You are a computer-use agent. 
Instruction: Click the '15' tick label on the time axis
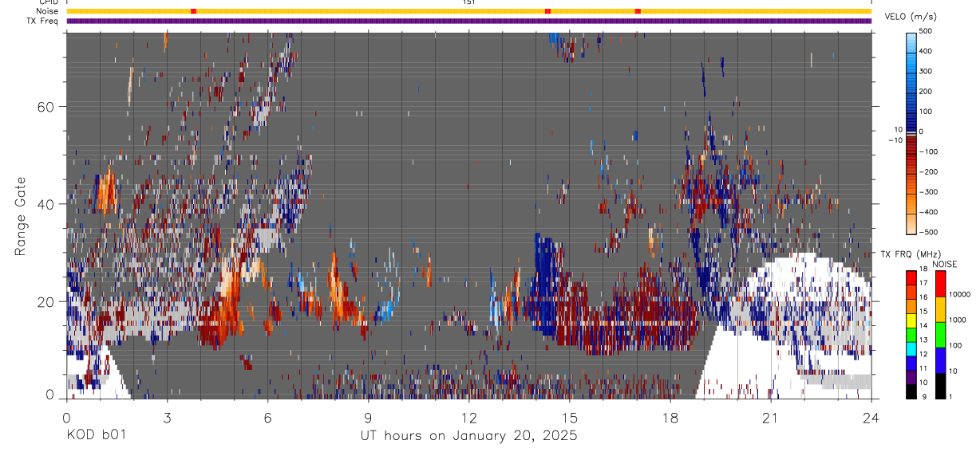(570, 417)
